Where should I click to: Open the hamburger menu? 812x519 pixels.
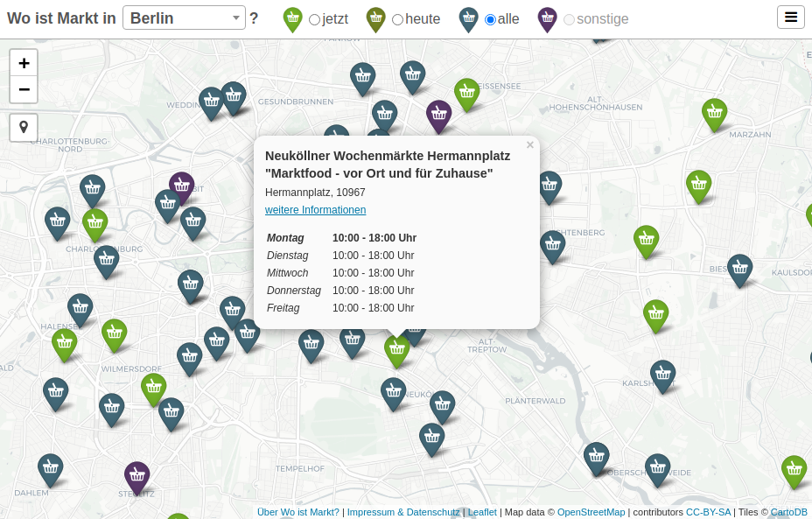[x=790, y=18]
